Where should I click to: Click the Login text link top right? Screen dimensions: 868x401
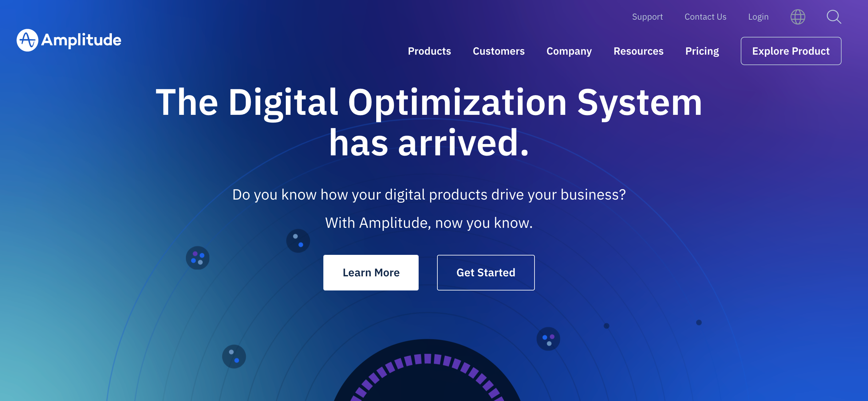coord(758,17)
